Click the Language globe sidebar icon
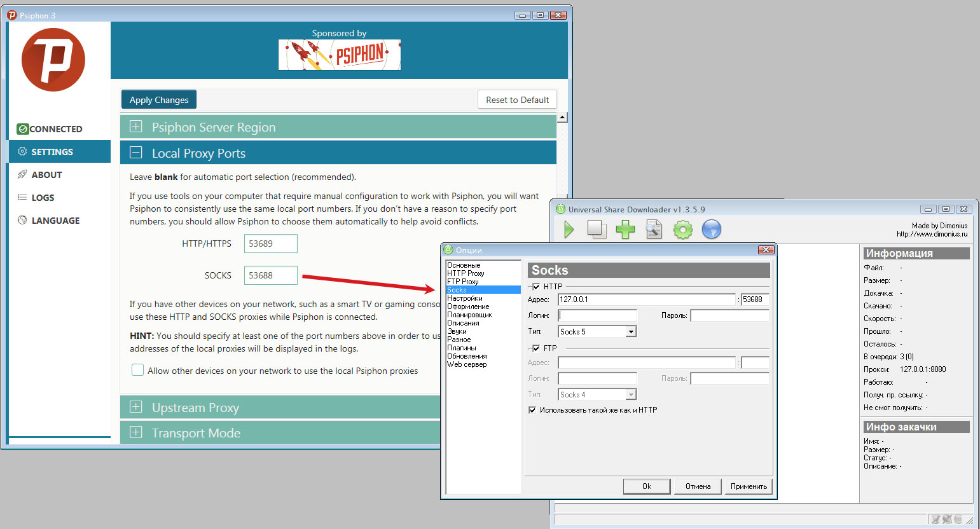Screen dimensions: 980x529 [x=22, y=220]
